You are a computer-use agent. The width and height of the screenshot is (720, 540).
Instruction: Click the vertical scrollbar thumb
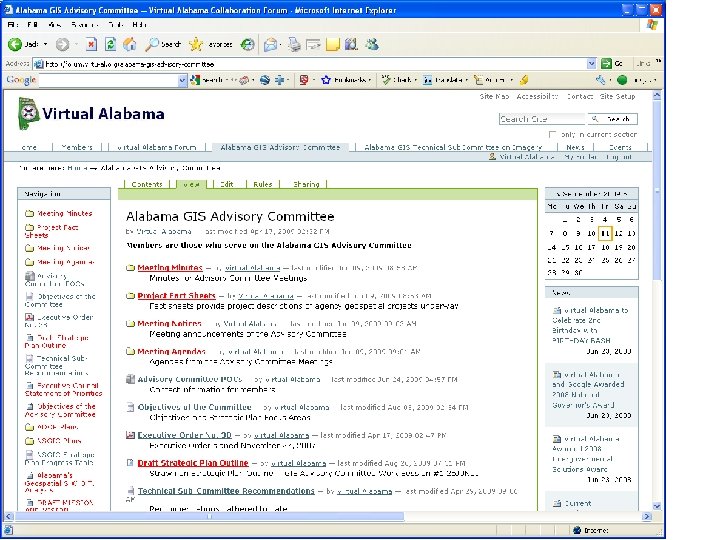tap(657, 191)
